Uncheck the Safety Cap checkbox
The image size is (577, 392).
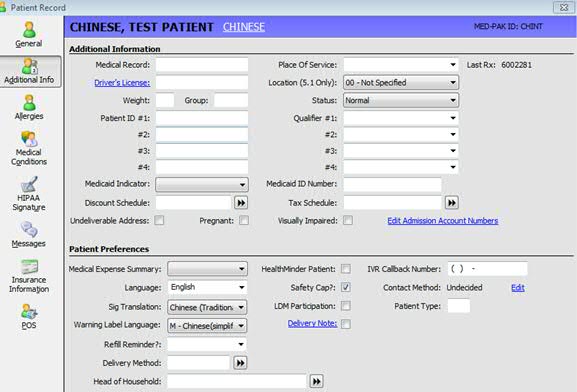click(x=346, y=287)
